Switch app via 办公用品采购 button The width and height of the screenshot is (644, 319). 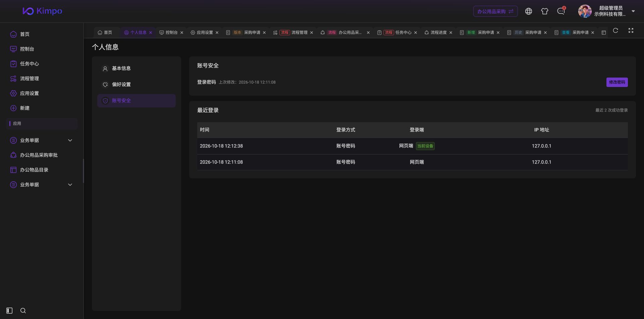495,11
